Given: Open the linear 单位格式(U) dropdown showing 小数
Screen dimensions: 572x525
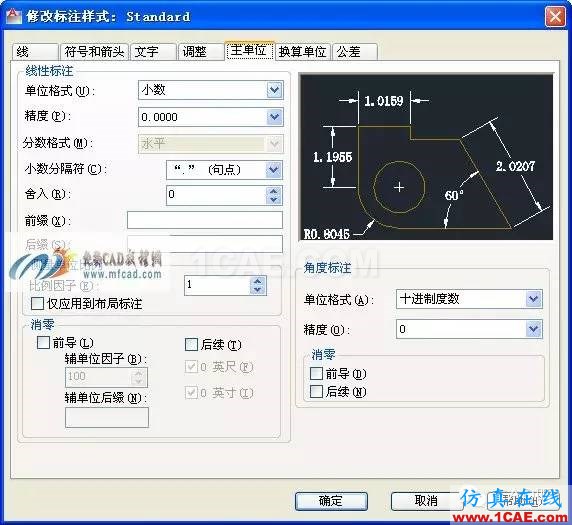Looking at the screenshot, I should [x=210, y=90].
